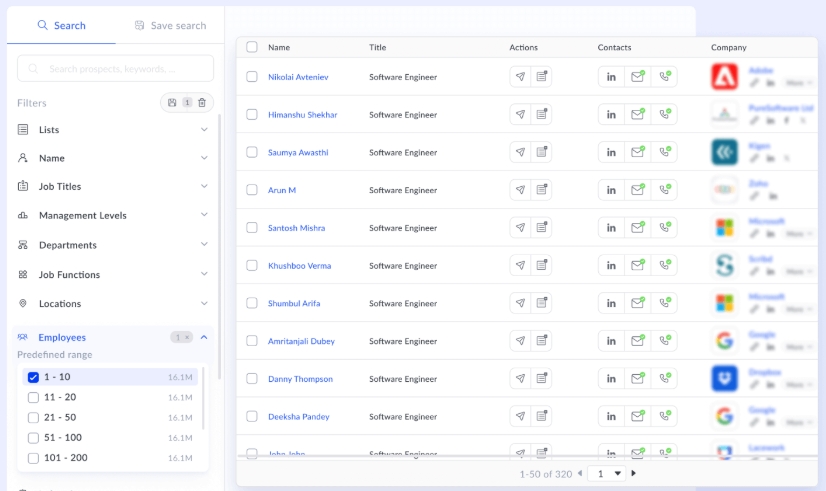Click phone icon for Amritanjali Dubey

pos(665,341)
